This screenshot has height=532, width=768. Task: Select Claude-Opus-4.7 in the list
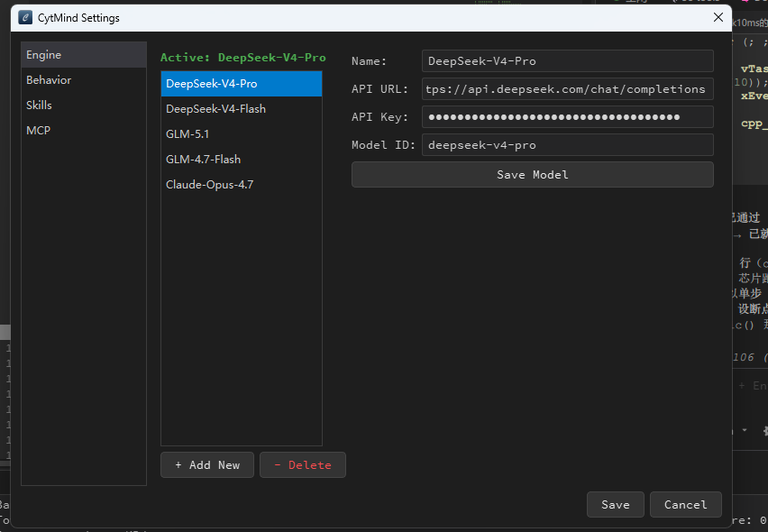(x=242, y=185)
